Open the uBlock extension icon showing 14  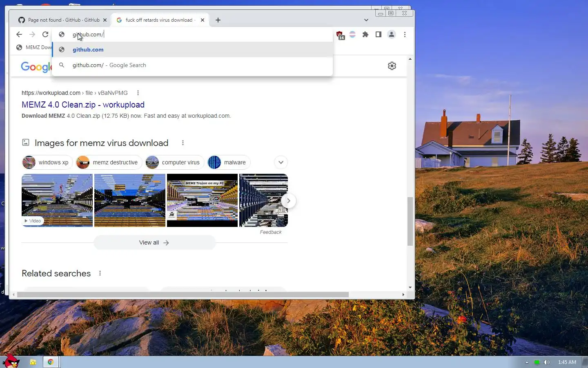[x=340, y=35]
